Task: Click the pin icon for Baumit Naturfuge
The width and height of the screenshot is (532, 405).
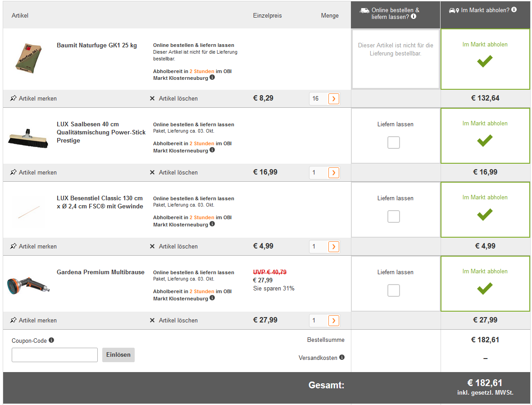Action: (x=13, y=98)
